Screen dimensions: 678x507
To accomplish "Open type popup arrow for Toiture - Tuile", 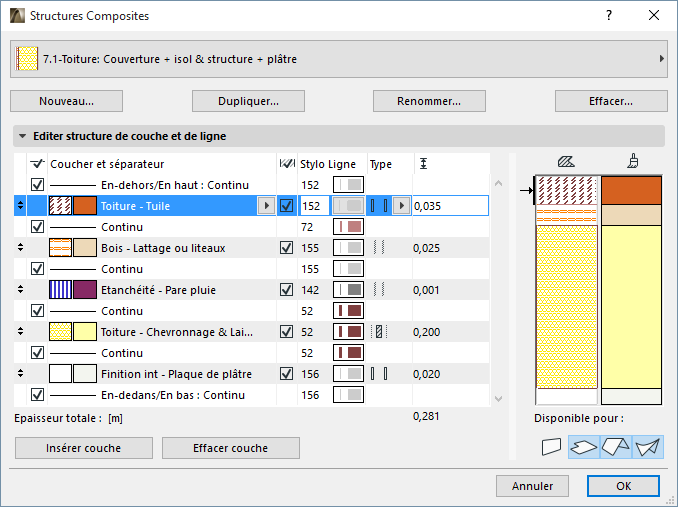I will pyautogui.click(x=402, y=206).
